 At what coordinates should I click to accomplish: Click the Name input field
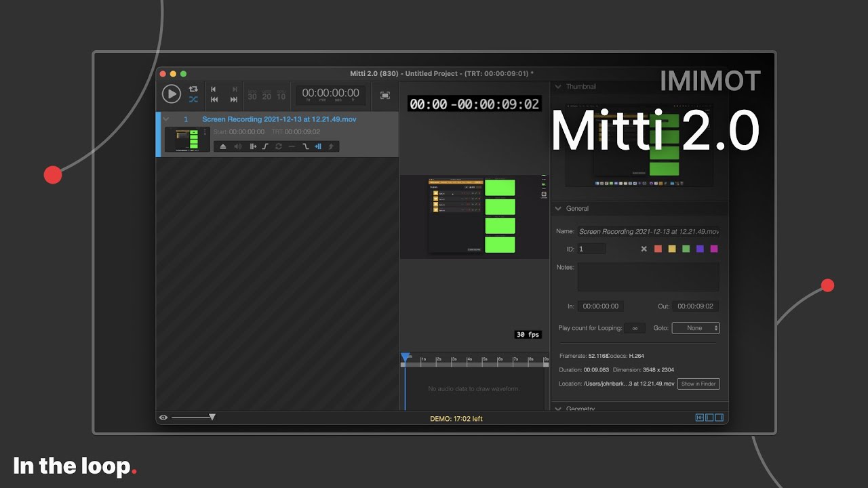(648, 231)
